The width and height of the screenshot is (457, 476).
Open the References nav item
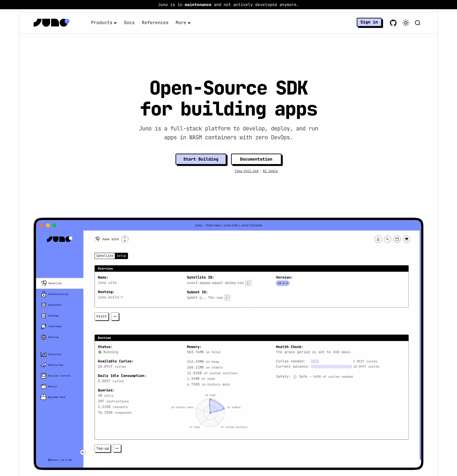(155, 23)
